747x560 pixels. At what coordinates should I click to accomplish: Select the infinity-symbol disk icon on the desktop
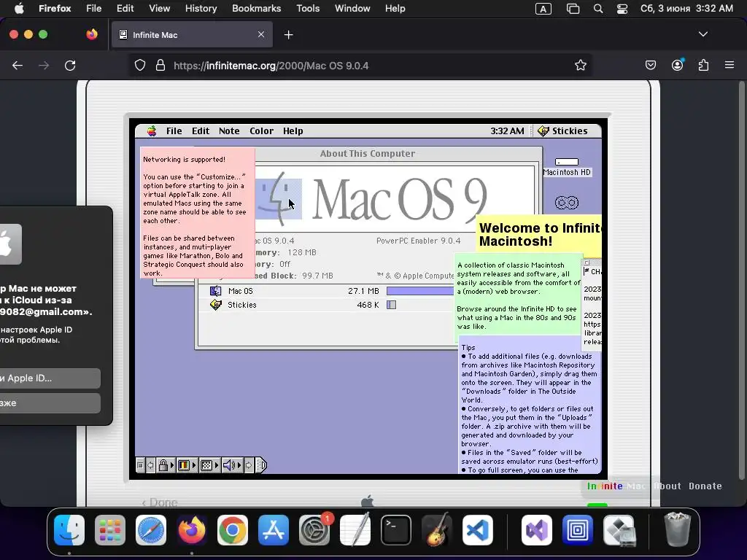(566, 203)
